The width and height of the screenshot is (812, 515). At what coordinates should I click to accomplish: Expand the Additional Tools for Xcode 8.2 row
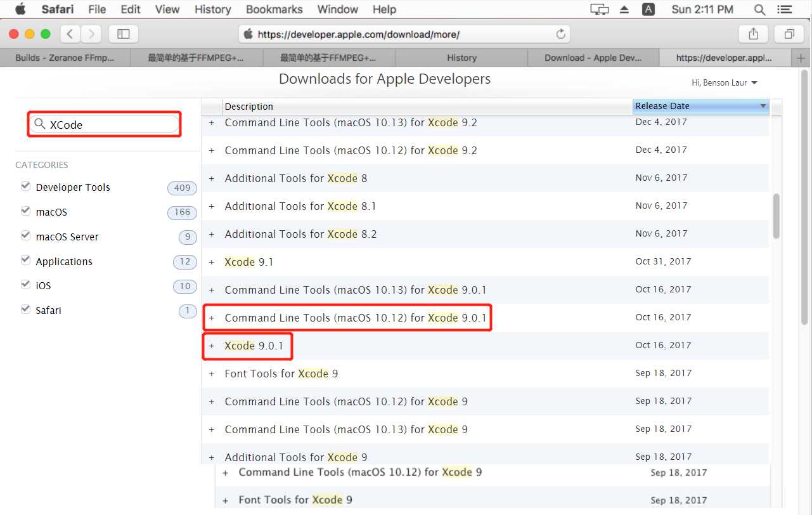point(212,235)
